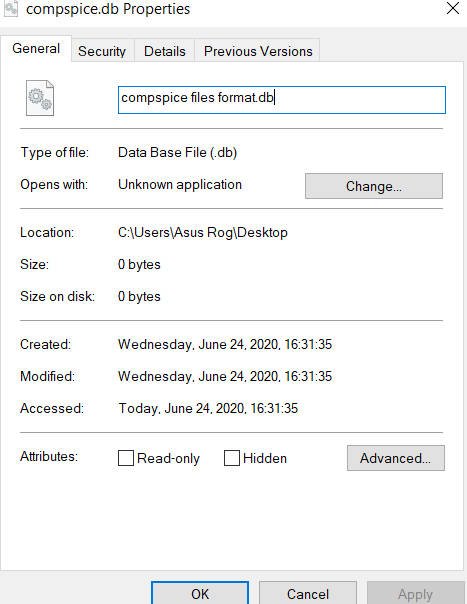Select the Previous Versions tab
Viewport: 467px width, 604px height.
pyautogui.click(x=258, y=51)
